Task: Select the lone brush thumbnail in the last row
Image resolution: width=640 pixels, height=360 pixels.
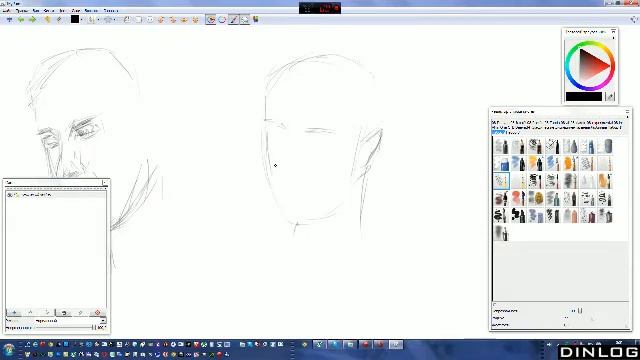Action: point(501,233)
